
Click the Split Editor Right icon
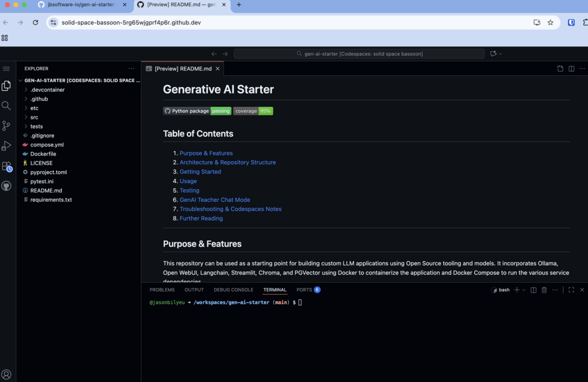coord(571,69)
